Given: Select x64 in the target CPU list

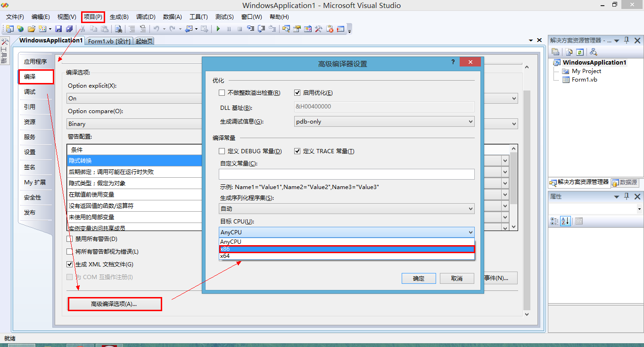Looking at the screenshot, I should pos(347,256).
